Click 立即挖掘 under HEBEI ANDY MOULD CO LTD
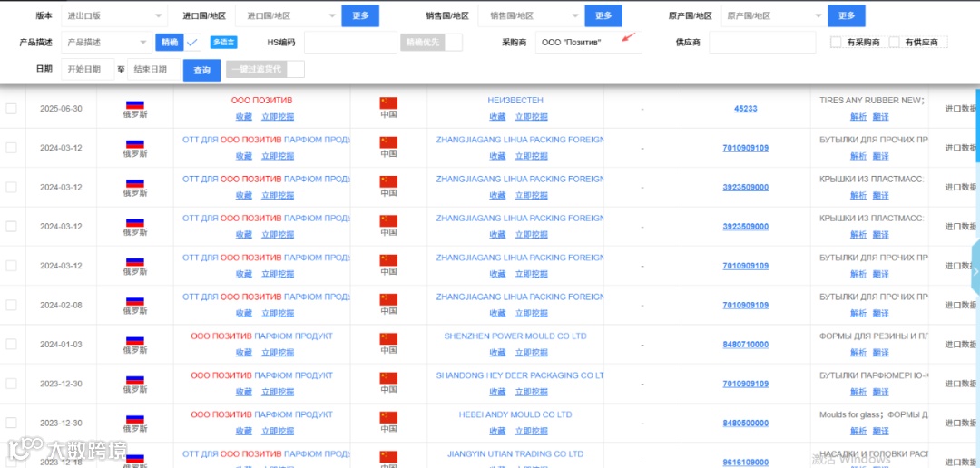 tap(531, 431)
